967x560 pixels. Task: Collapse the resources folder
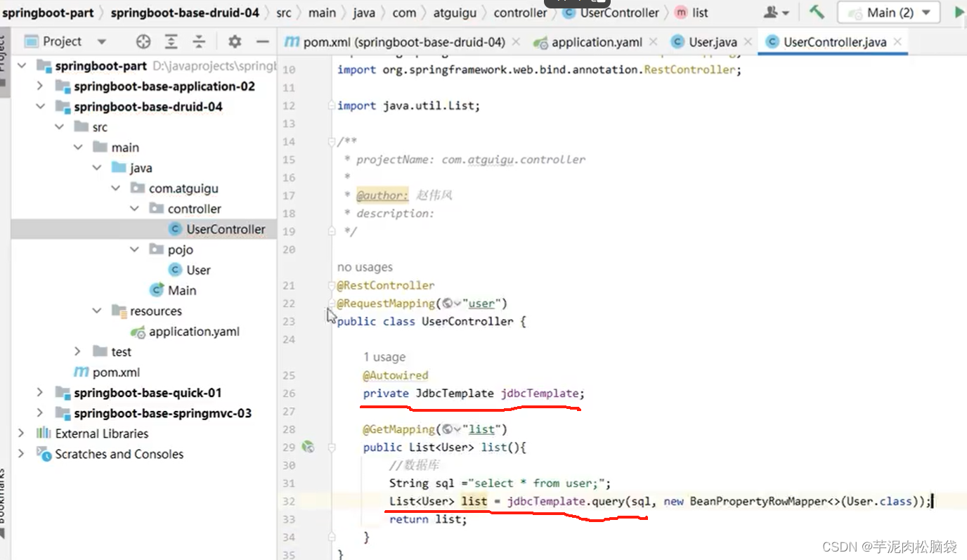(97, 311)
